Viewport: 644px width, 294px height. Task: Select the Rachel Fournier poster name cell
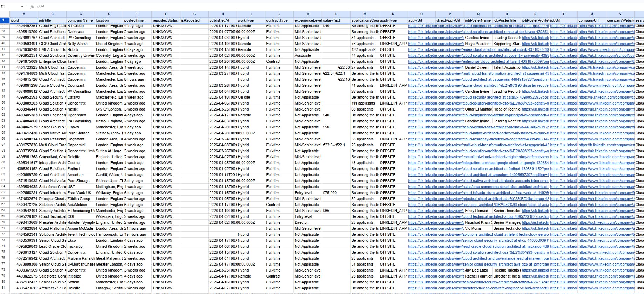[478, 276]
